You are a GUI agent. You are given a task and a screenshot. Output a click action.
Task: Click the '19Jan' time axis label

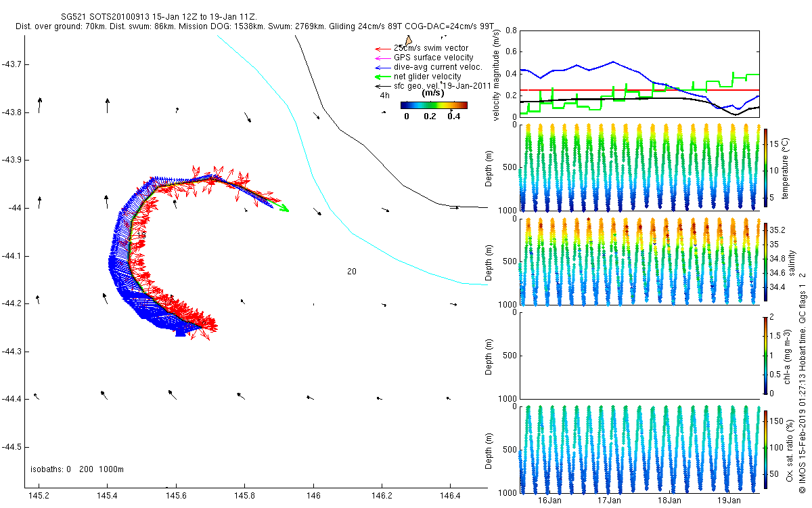coord(729,501)
